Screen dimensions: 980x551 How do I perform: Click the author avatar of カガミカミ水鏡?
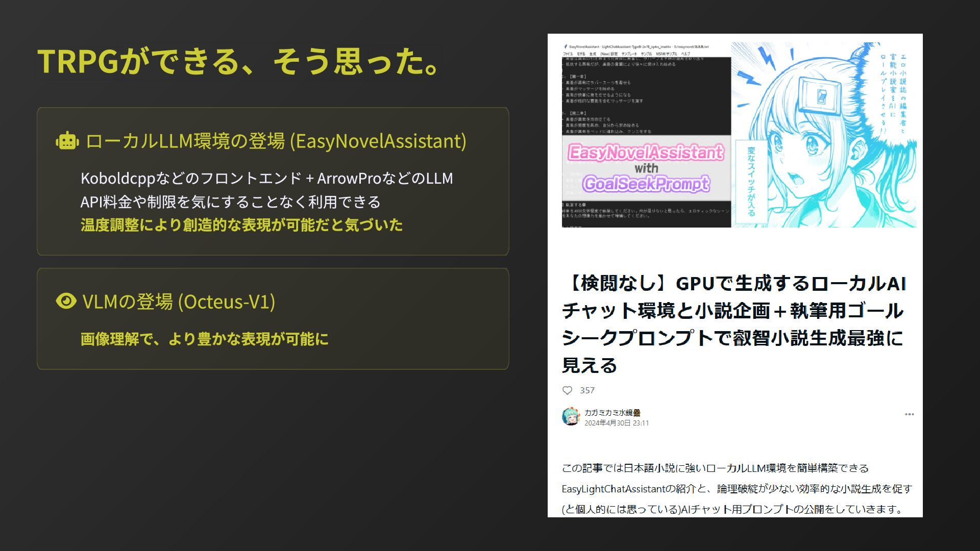(x=571, y=417)
